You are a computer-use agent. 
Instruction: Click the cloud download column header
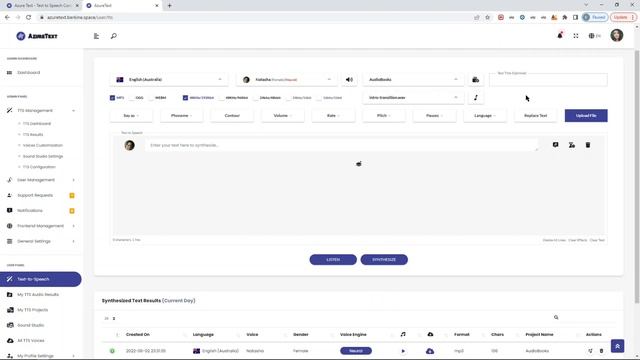tap(430, 334)
